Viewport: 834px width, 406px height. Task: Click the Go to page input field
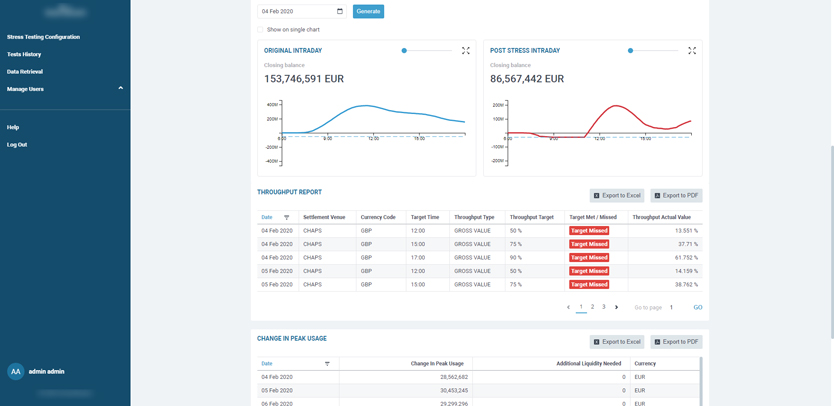(676, 307)
